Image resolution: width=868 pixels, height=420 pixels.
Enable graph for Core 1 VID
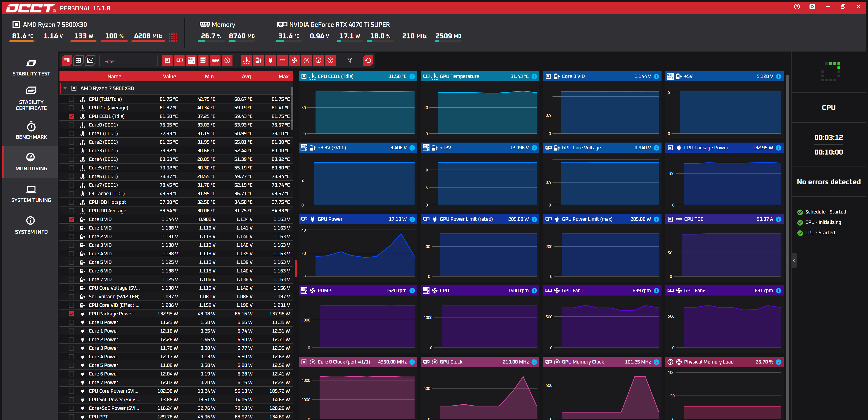[71, 228]
